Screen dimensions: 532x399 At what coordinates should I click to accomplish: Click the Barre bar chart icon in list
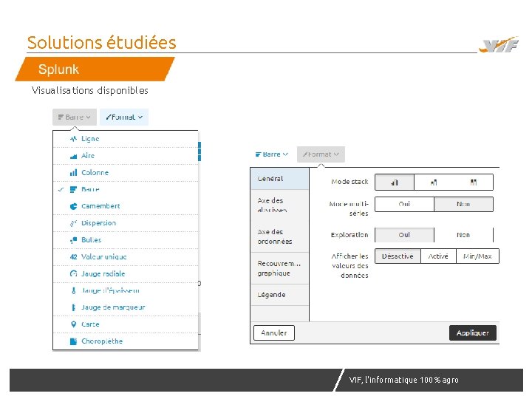coord(73,189)
